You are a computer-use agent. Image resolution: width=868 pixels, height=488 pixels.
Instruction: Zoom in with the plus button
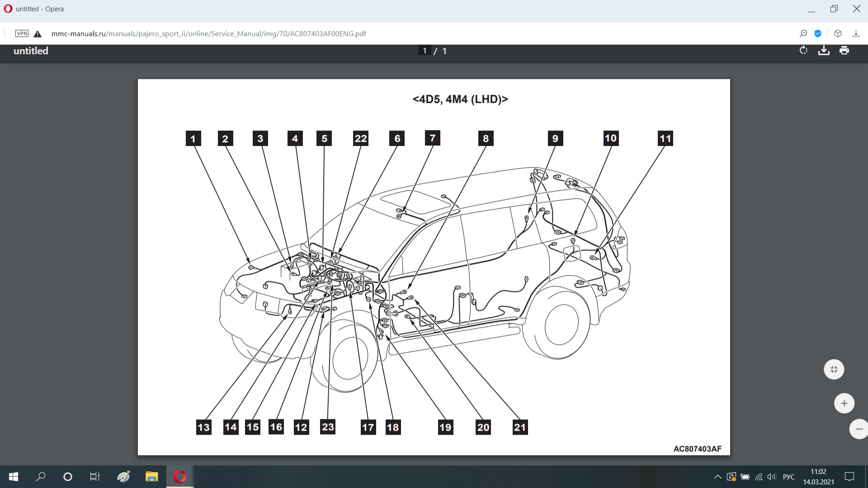(844, 404)
